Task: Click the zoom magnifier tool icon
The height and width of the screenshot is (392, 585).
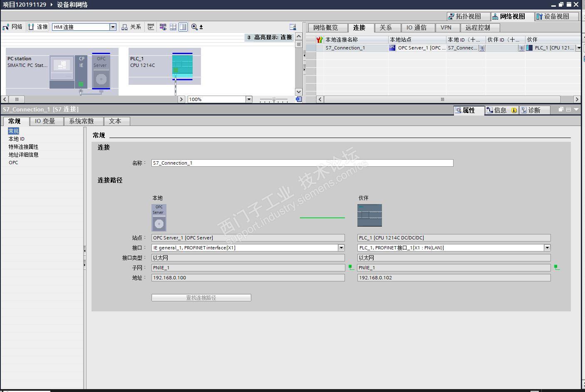Action: click(x=194, y=27)
